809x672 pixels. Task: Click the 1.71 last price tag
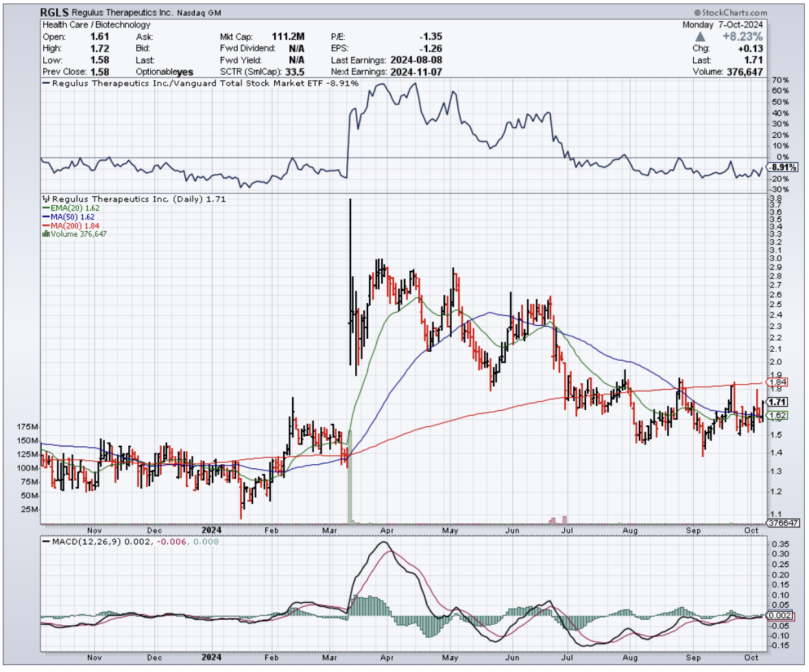[x=777, y=402]
